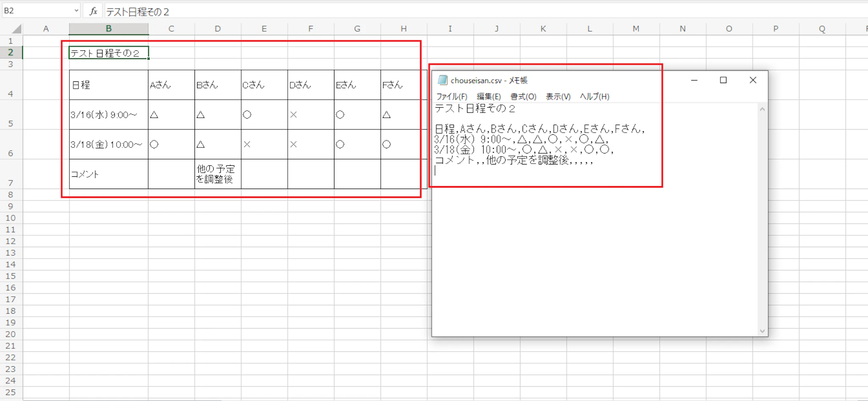
Task: Click the Notepad file icon in title bar
Action: pos(442,80)
